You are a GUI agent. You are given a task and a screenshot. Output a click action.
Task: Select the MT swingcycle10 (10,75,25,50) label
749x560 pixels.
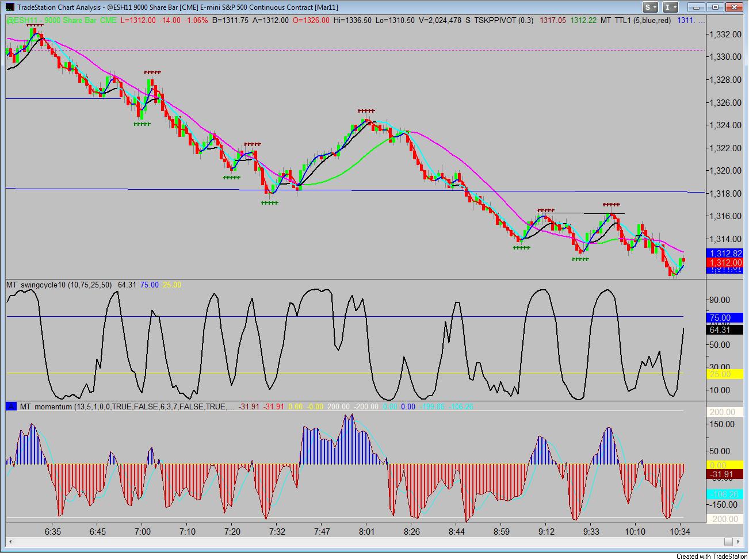pyautogui.click(x=60, y=285)
